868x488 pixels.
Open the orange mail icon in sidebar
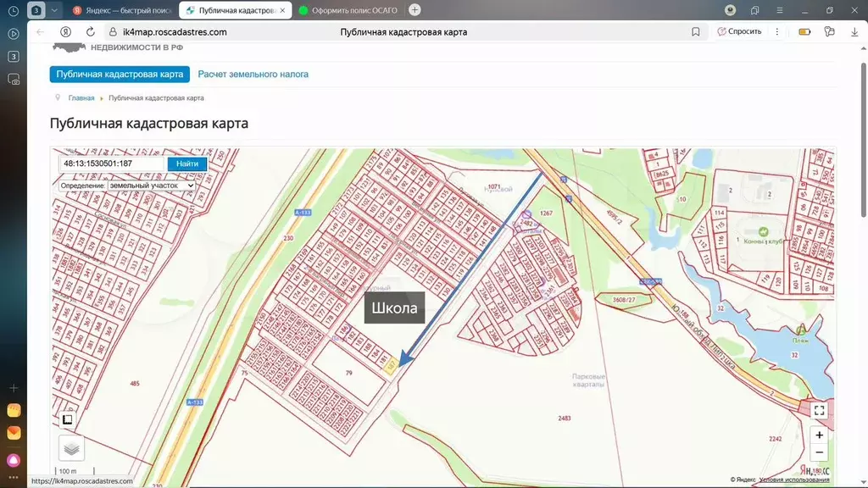pyautogui.click(x=14, y=433)
